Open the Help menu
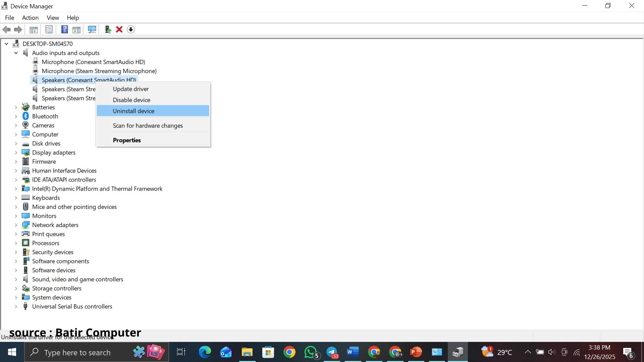Image resolution: width=644 pixels, height=362 pixels. pyautogui.click(x=73, y=17)
